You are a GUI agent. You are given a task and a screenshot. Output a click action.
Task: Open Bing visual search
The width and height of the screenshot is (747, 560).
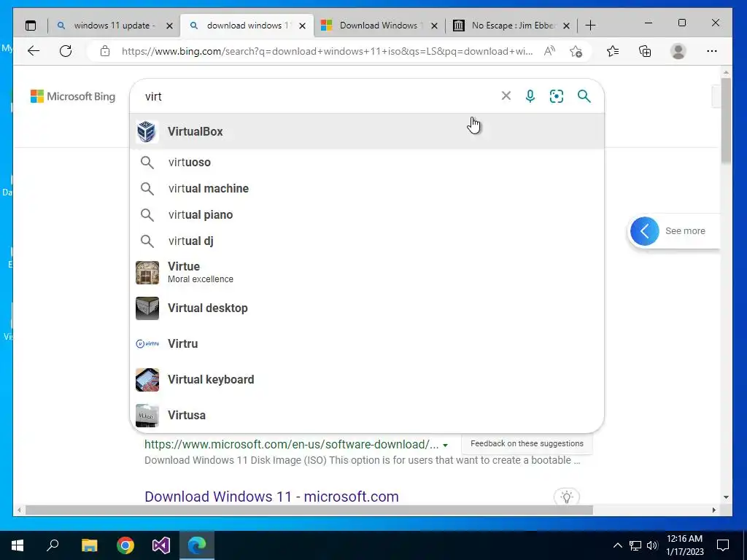557,96
